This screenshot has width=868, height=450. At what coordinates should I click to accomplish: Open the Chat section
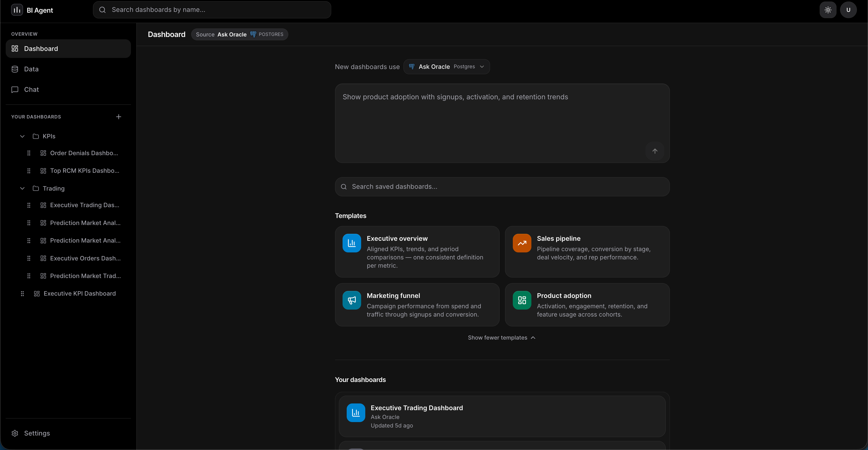68,89
